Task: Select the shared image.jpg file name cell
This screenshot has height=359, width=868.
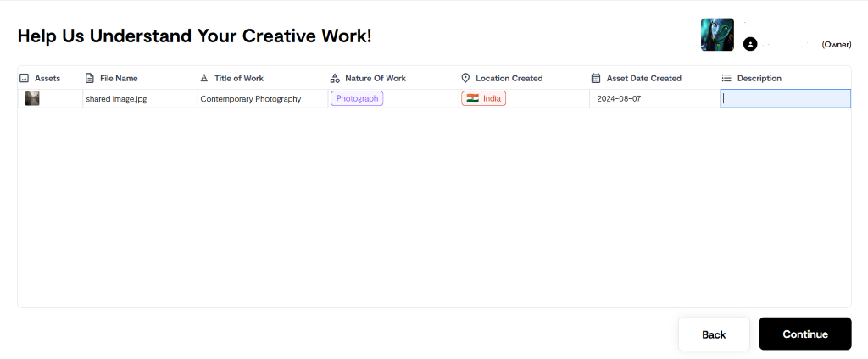Action: 140,98
